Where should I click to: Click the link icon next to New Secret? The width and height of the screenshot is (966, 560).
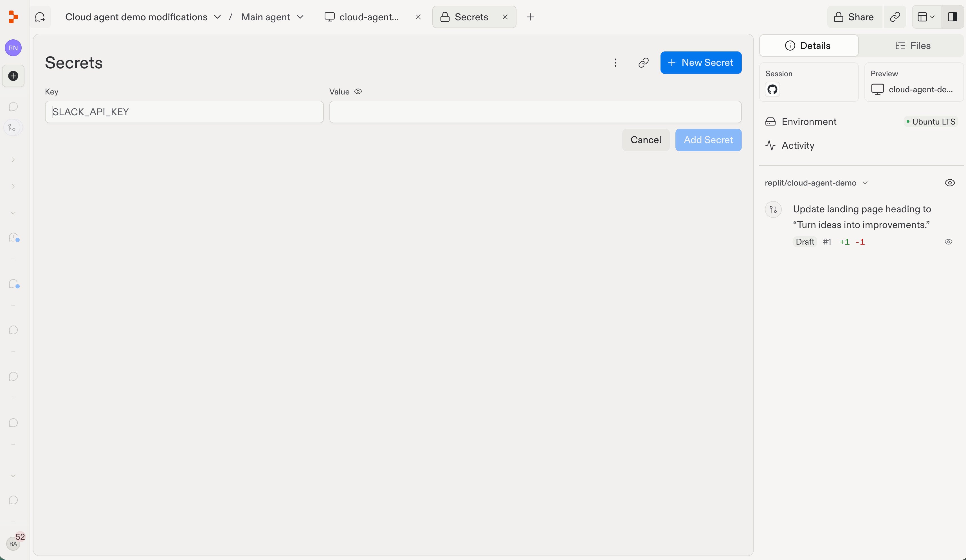point(643,62)
